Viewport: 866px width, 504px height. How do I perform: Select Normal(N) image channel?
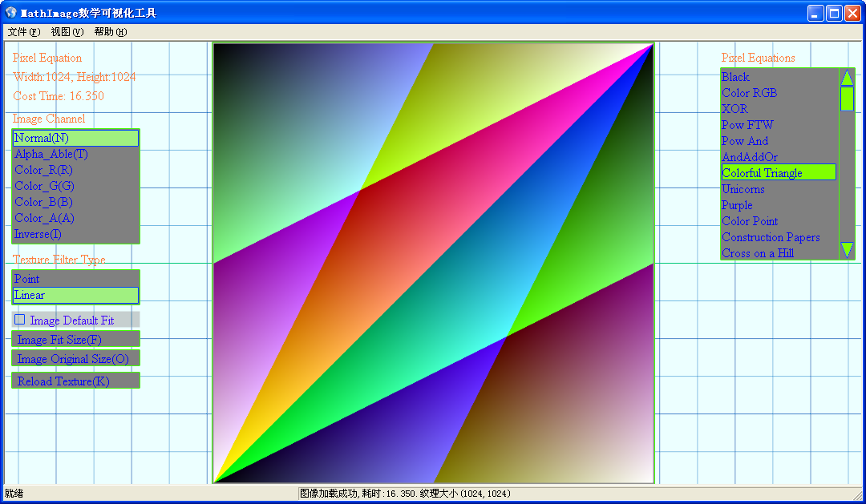tap(75, 138)
